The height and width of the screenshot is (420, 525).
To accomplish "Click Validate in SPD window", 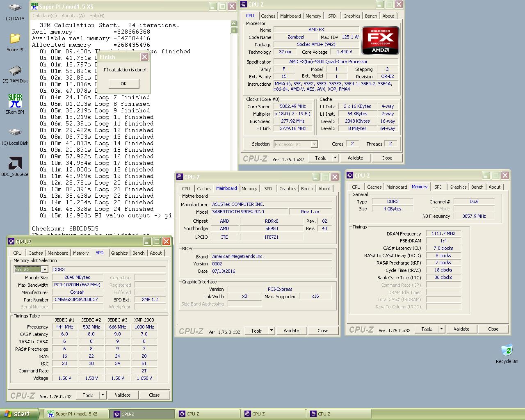I will click(123, 395).
